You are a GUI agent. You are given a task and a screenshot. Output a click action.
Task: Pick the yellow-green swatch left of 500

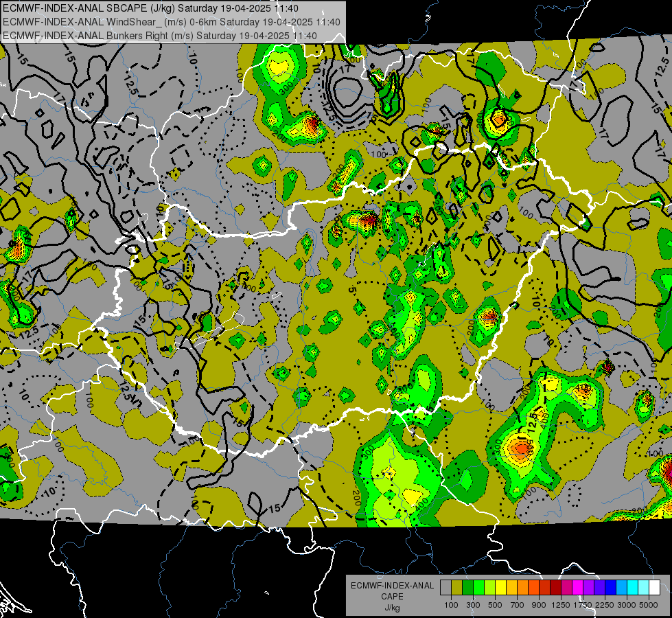click(490, 587)
